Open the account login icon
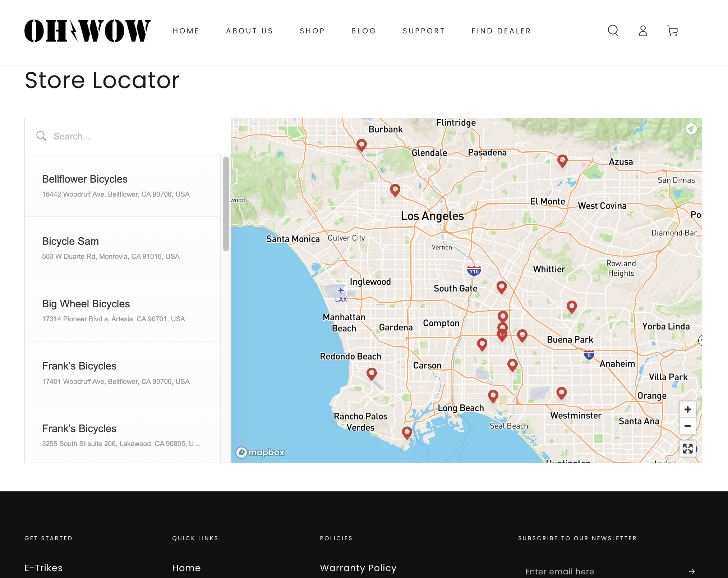Screen dimensions: 728x578 tap(642, 31)
